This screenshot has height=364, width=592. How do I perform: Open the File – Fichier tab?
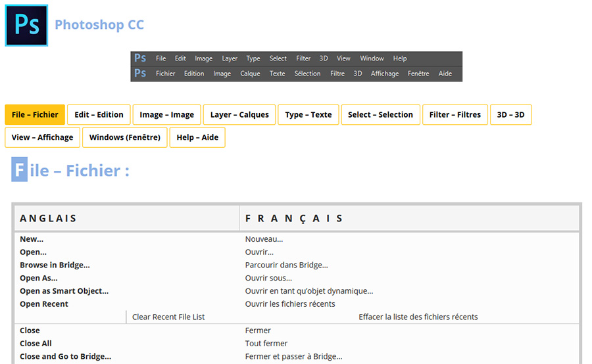point(35,114)
